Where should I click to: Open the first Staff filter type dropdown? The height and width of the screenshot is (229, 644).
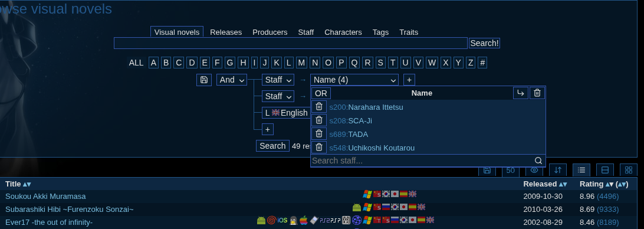(278, 80)
